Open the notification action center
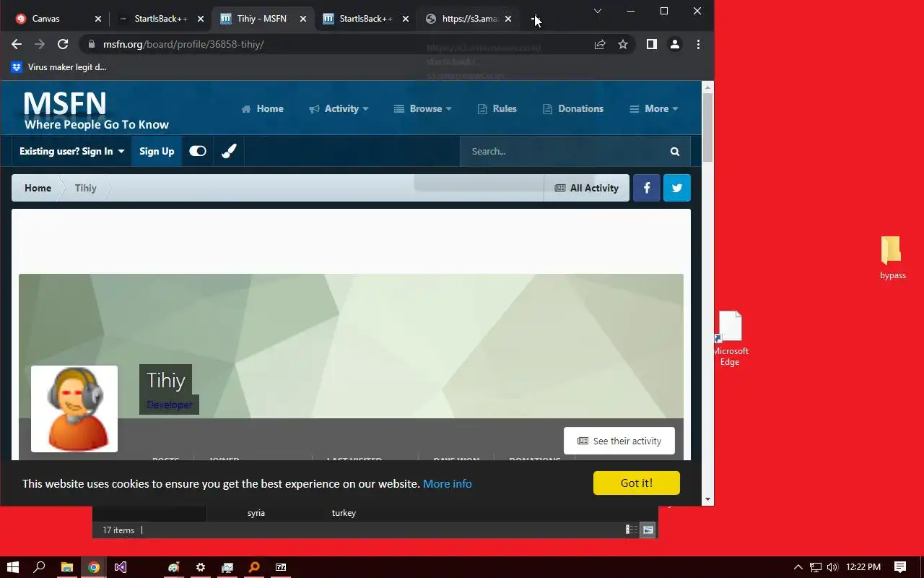924x578 pixels. tap(900, 567)
